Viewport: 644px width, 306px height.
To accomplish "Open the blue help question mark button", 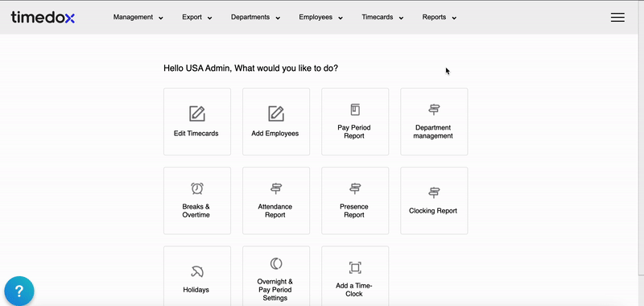I will (19, 291).
